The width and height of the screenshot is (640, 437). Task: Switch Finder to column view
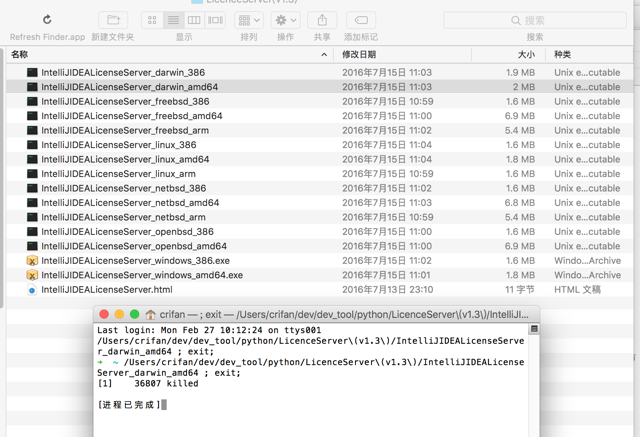[x=194, y=20]
